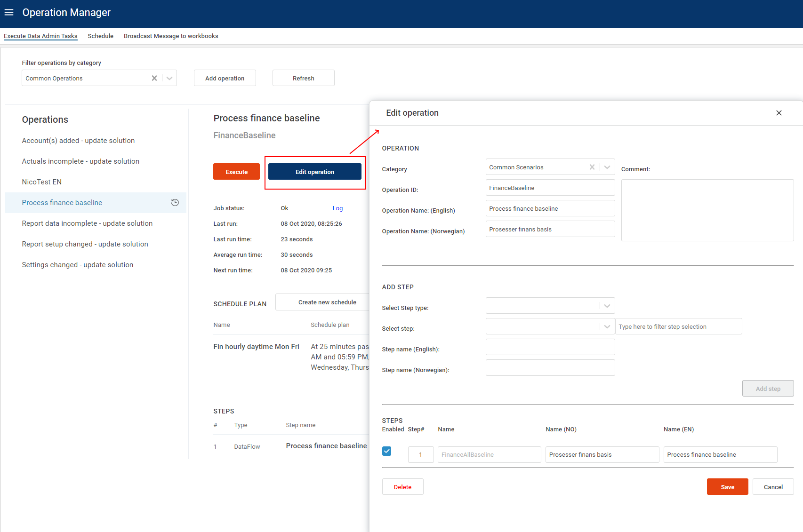Refresh the operations list
Screen dimensions: 803x532
coord(303,78)
